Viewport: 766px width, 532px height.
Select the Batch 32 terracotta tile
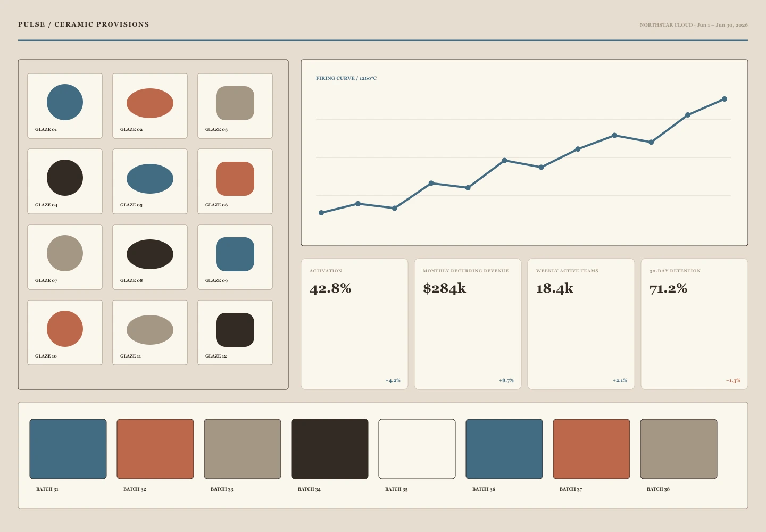155,449
